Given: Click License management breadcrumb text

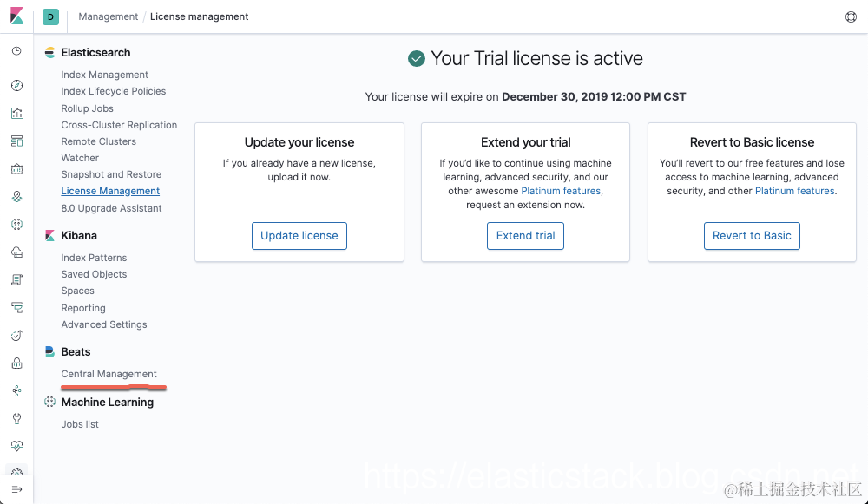Looking at the screenshot, I should pos(200,16).
